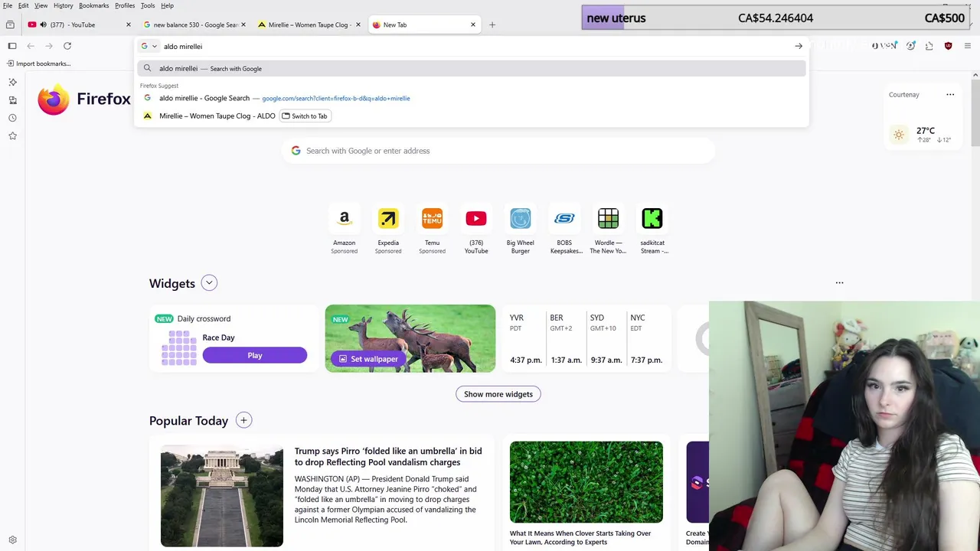Open the Courtenay weather options menu

point(950,95)
